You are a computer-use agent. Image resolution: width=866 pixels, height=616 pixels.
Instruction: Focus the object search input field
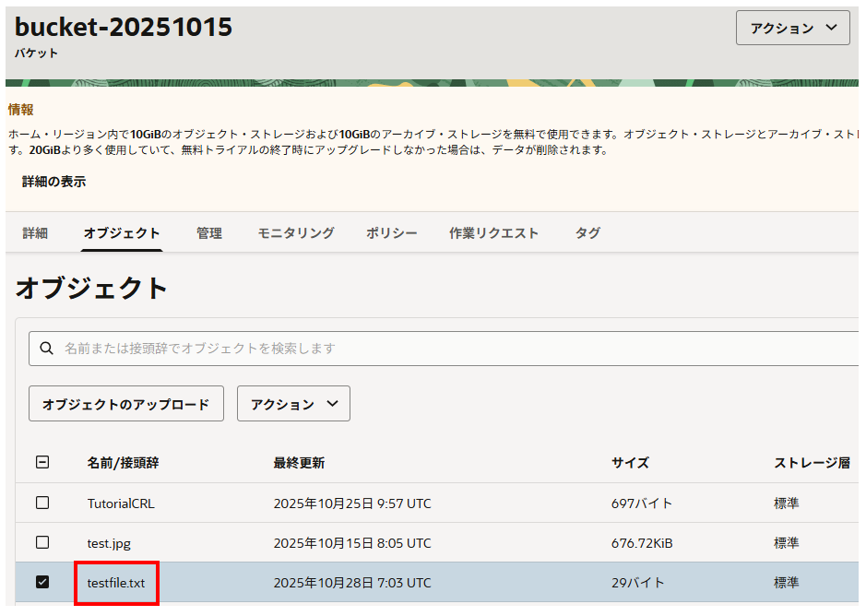[452, 349]
